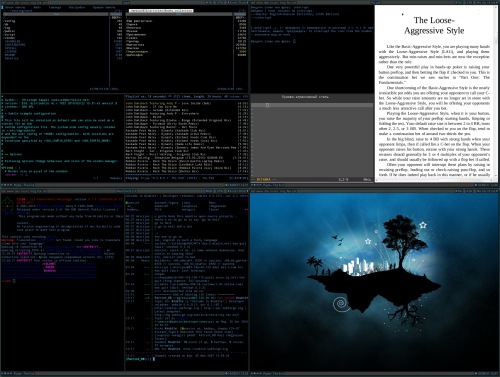500x377 pixels.
Task: Select the /public directory in left MC panel
Action: pos(9,31)
